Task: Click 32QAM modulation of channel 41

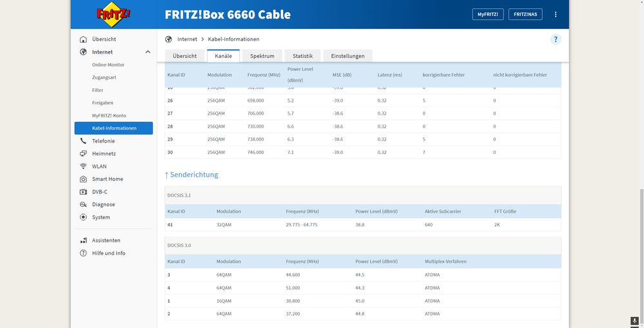Action: [224, 225]
